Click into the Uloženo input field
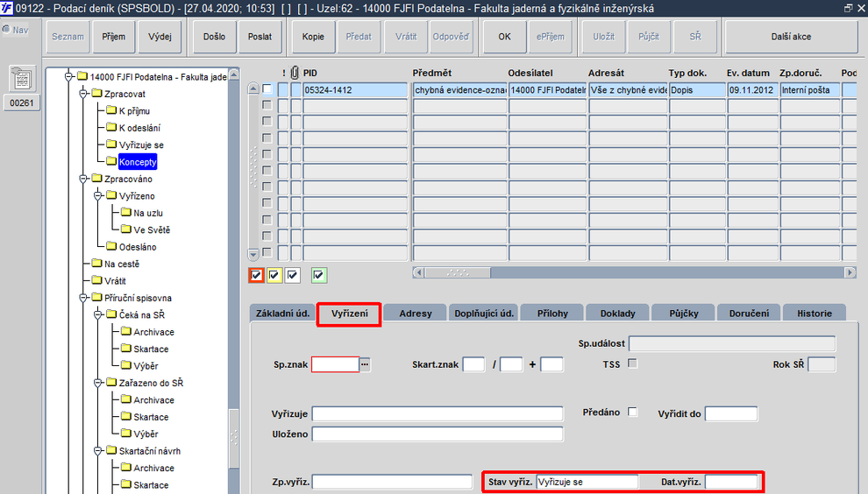The height and width of the screenshot is (494, 868). [438, 434]
